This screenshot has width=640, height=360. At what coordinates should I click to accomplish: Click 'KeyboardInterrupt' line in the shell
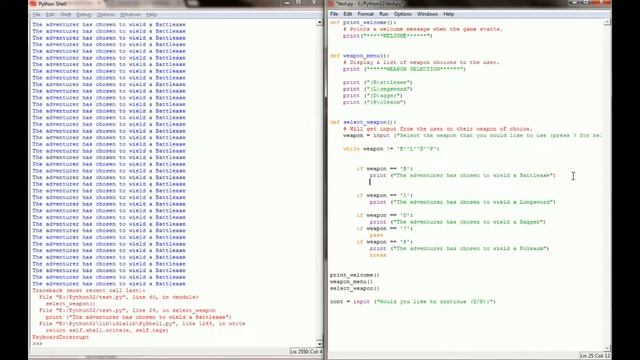[60, 337]
